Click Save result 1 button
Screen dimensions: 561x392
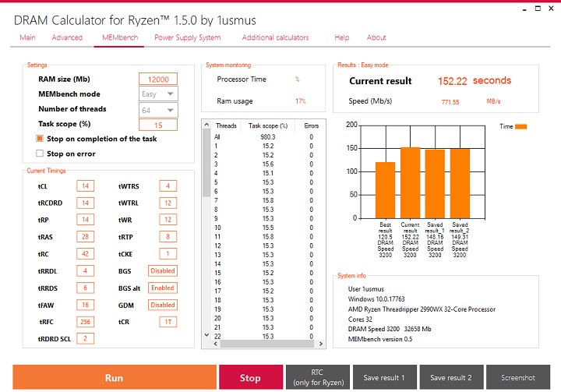pyautogui.click(x=385, y=377)
